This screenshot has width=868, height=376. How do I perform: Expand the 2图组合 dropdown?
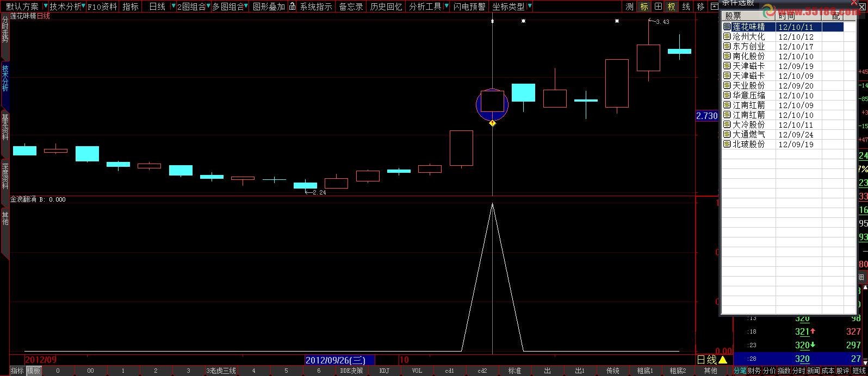[x=208, y=7]
